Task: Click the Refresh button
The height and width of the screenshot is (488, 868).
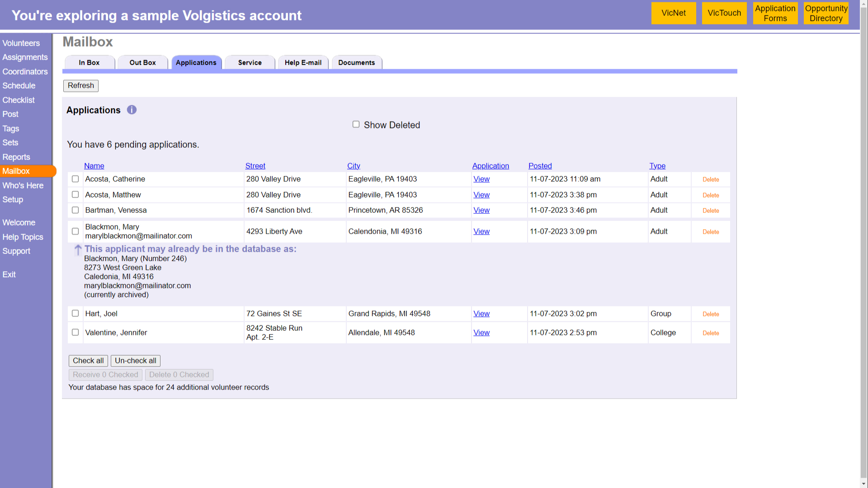Action: click(x=80, y=85)
